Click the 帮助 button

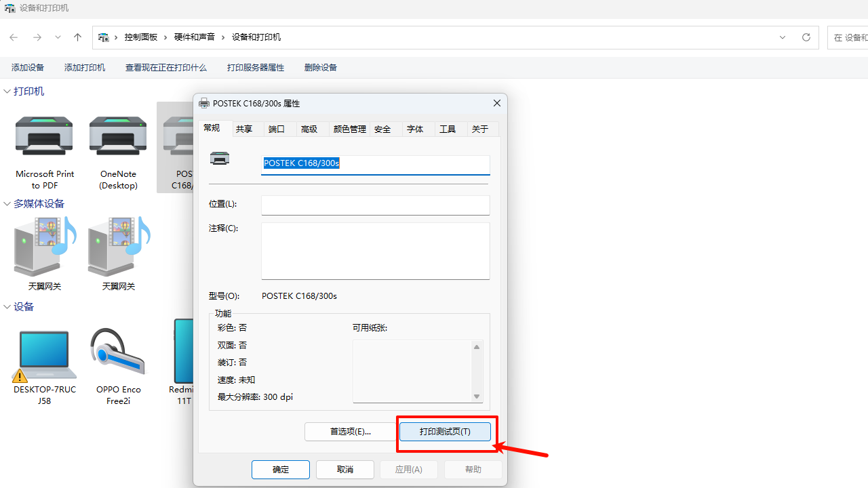[x=473, y=469]
